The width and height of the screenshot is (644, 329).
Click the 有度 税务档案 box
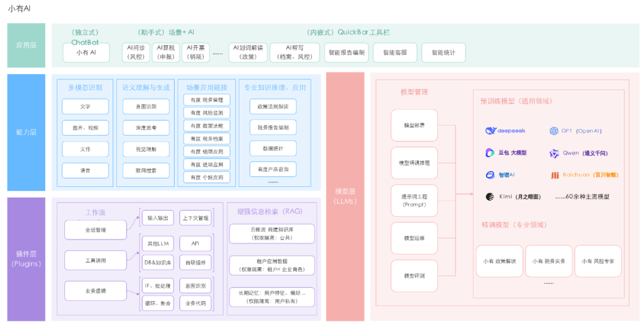coord(207,139)
